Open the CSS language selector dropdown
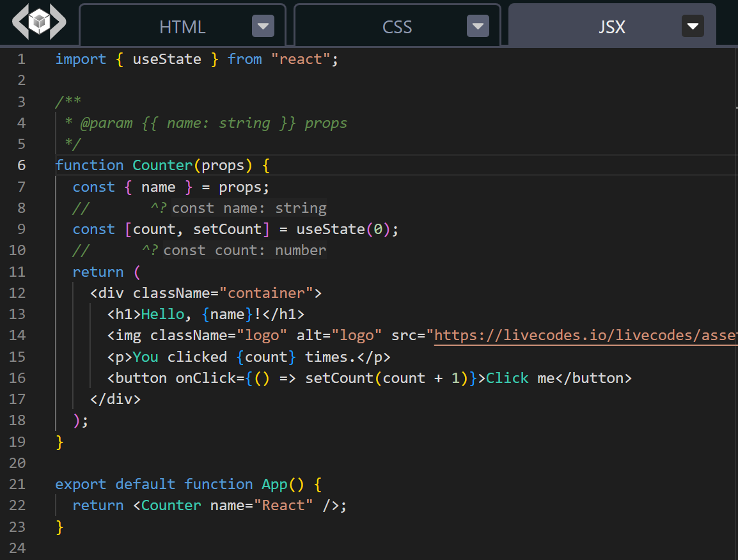 [478, 26]
